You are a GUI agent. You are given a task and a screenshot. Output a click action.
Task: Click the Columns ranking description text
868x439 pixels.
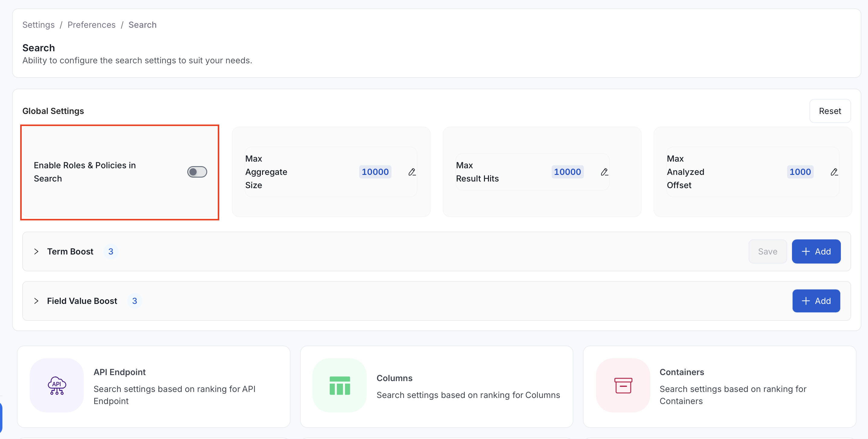click(468, 395)
